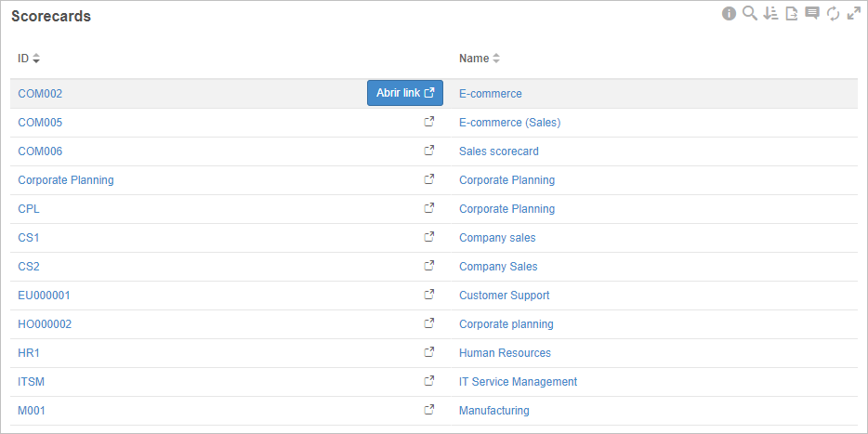The image size is (868, 434).
Task: Open the COM002 scorecard ID link
Action: coord(40,94)
